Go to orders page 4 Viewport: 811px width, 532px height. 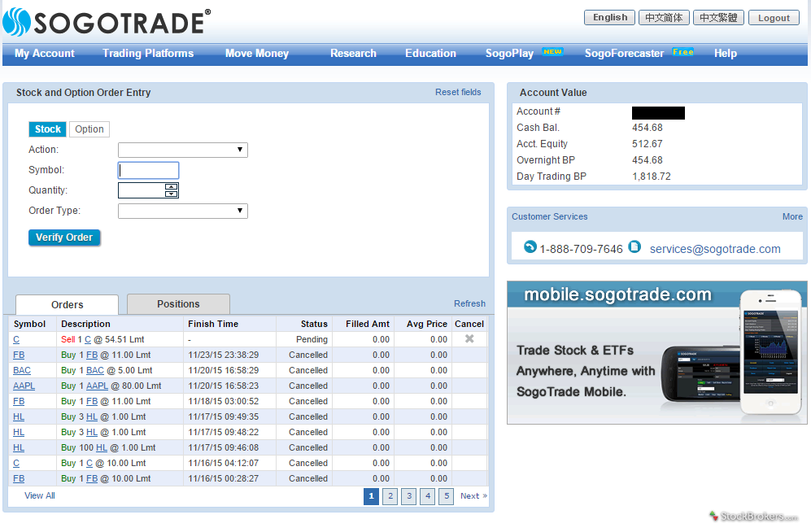tap(428, 496)
